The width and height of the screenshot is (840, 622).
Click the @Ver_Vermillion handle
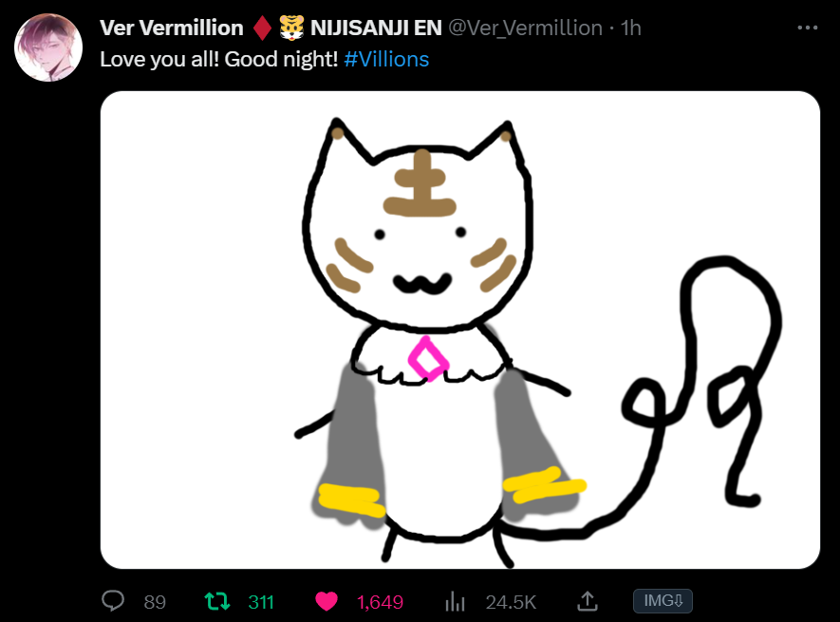pos(525,28)
